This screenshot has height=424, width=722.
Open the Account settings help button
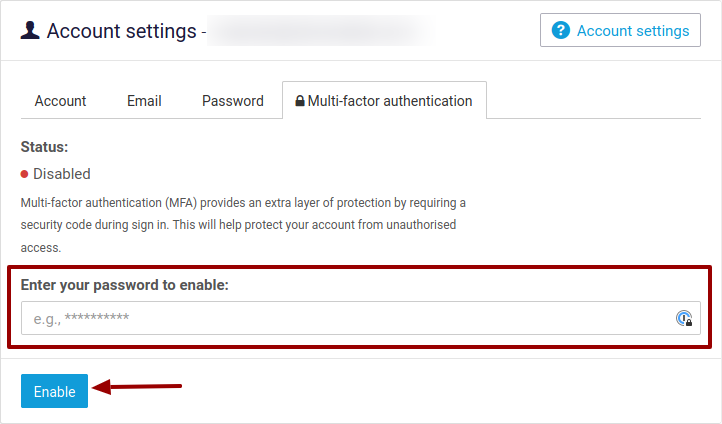coord(620,30)
